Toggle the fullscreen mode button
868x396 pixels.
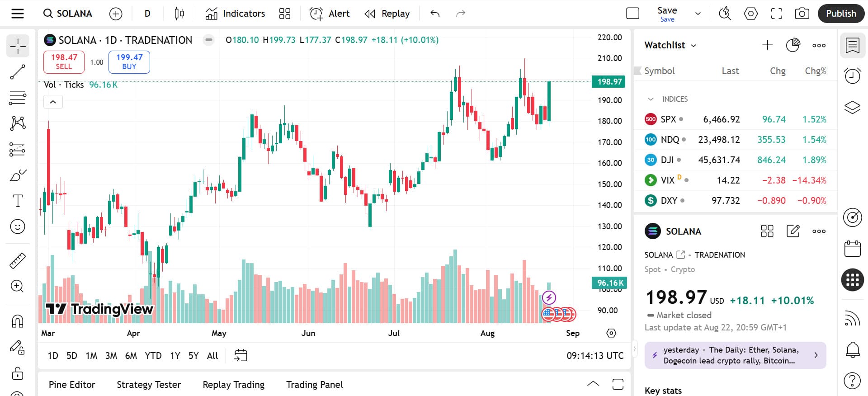[x=777, y=14]
